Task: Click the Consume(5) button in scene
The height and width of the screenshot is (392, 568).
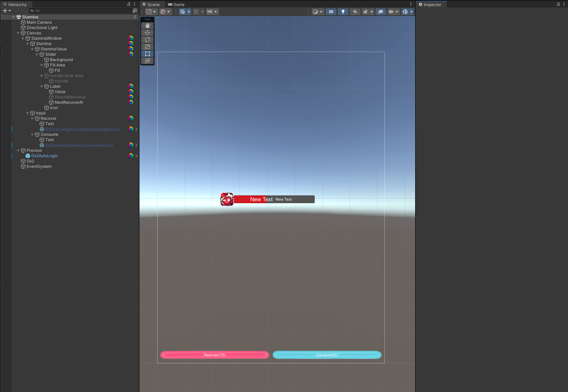Action: (327, 355)
